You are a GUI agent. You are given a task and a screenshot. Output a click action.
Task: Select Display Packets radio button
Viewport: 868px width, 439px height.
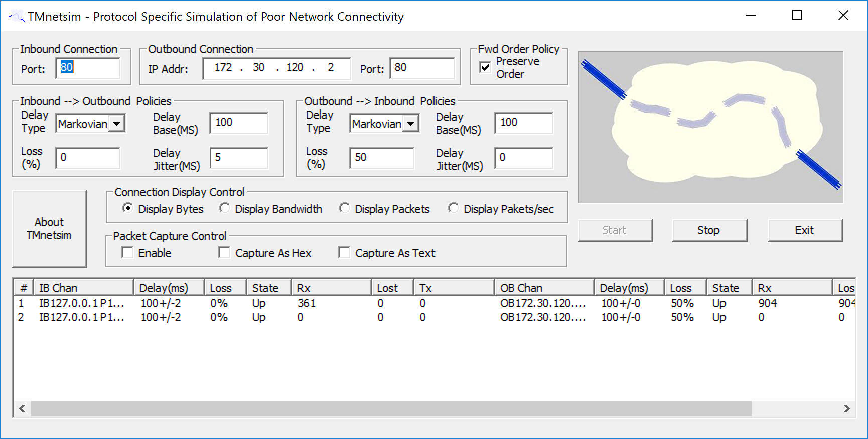point(344,208)
